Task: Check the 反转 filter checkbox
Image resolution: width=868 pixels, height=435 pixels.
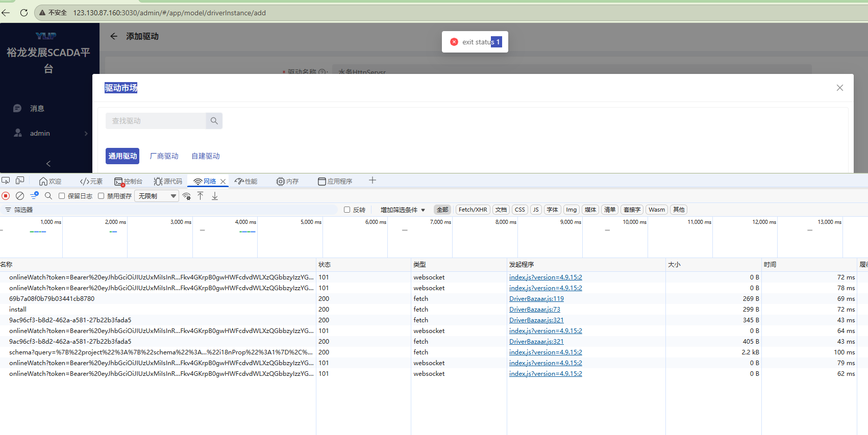Action: [x=347, y=210]
